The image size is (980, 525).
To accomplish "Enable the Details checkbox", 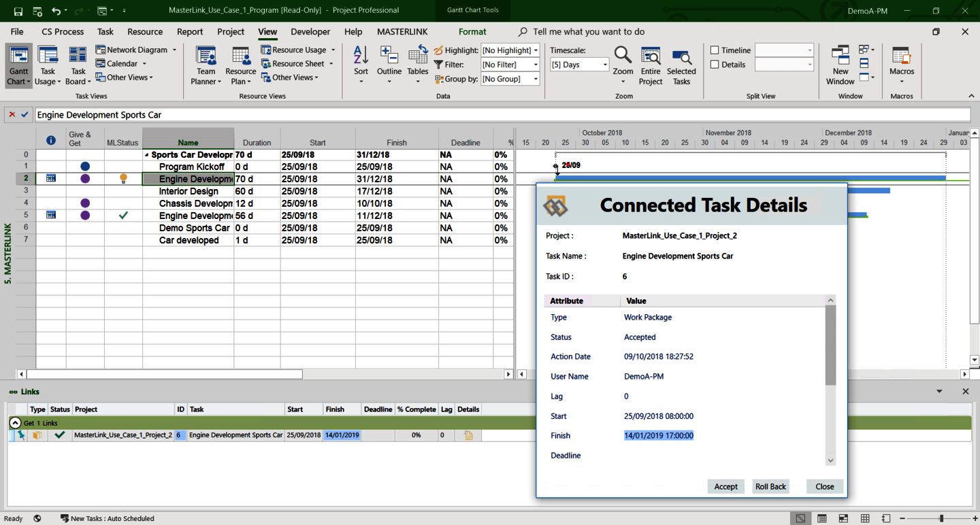I will 715,65.
